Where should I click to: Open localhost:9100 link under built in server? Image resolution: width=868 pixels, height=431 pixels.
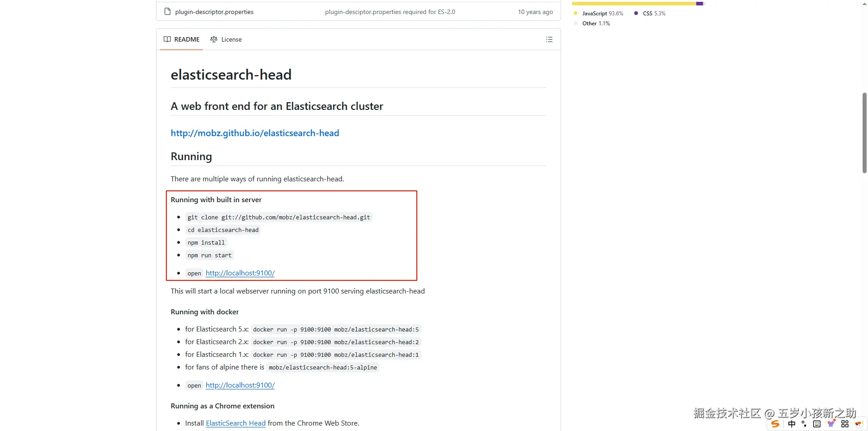240,273
